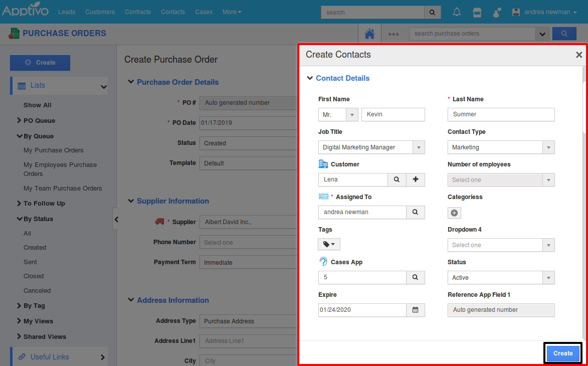Click the Assigned To search icon

pyautogui.click(x=415, y=212)
